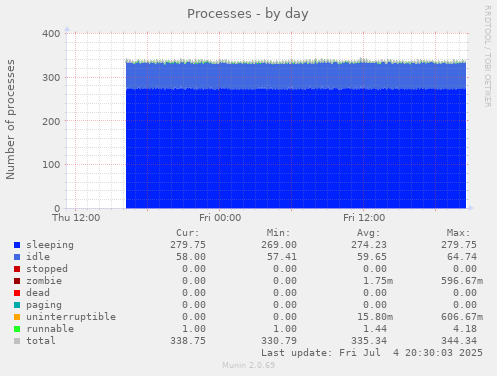Click the total Min value 330.79
Screen dimensions: 497x376
pos(279,341)
